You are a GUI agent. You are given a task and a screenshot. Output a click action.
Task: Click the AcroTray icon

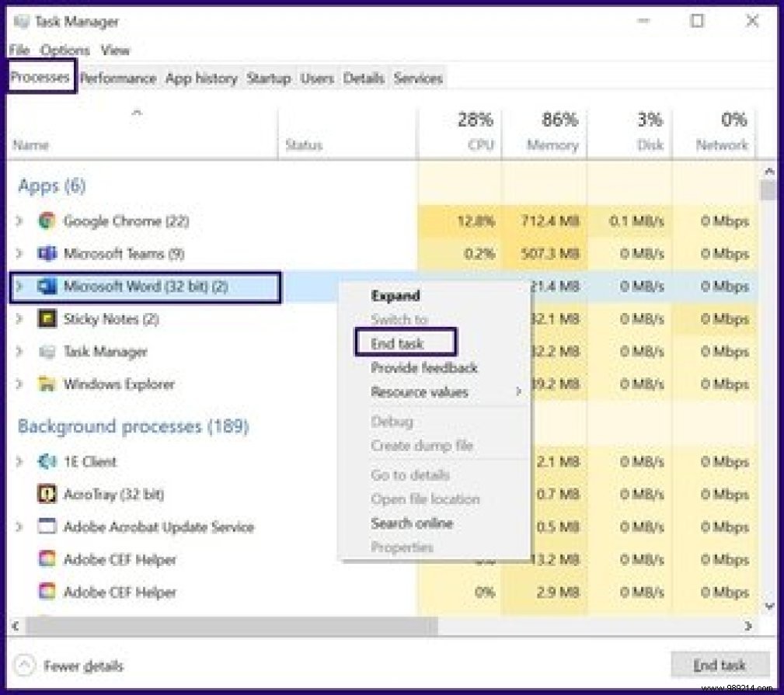[47, 494]
